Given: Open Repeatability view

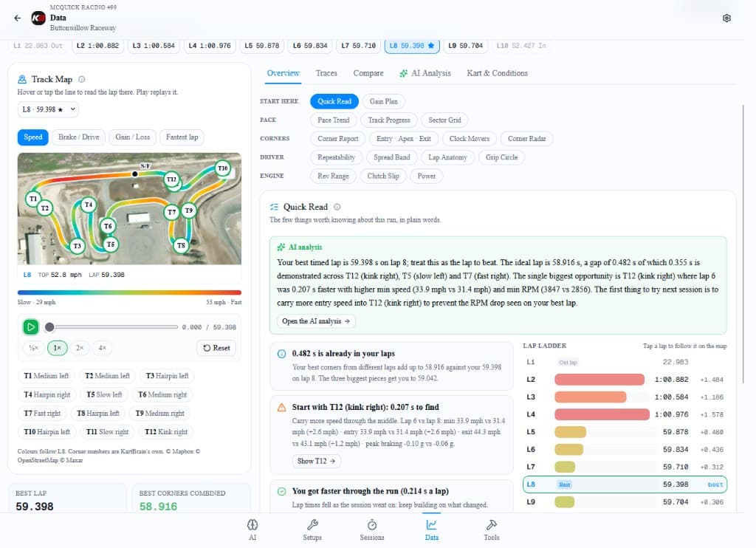Looking at the screenshot, I should point(337,157).
